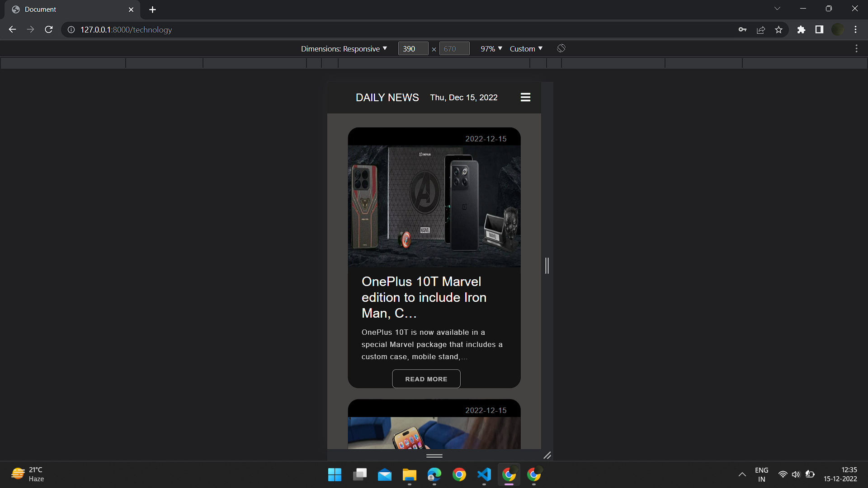This screenshot has width=868, height=488.
Task: Open the password key icon
Action: coord(742,29)
